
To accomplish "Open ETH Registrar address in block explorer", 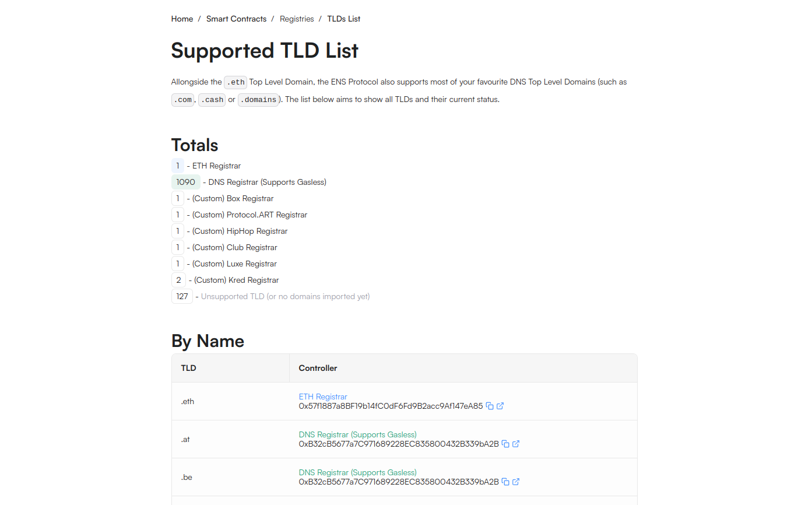I will [500, 406].
